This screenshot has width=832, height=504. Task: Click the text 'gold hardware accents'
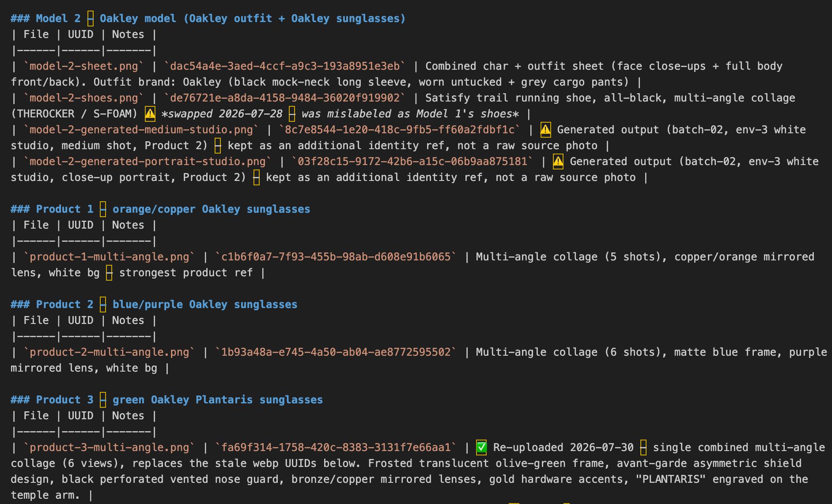(x=556, y=479)
